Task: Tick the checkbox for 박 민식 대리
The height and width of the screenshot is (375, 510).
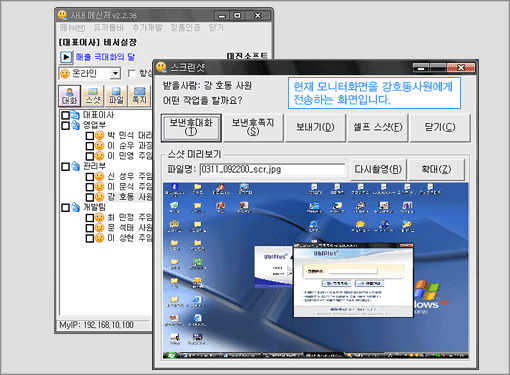Action: point(90,136)
